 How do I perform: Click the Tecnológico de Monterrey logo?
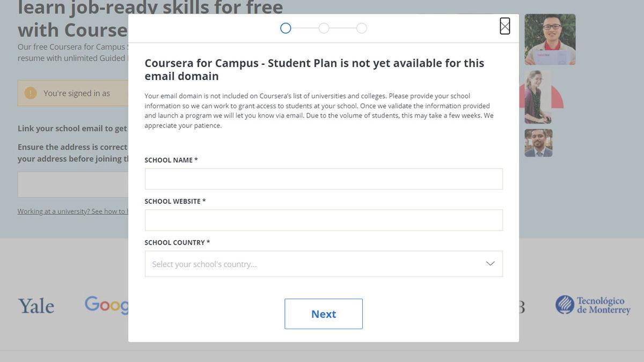point(593,305)
